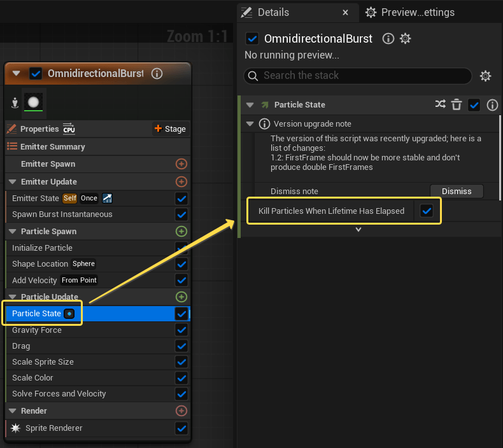
Task: Click the info icon in Particle State header
Action: tap(492, 105)
